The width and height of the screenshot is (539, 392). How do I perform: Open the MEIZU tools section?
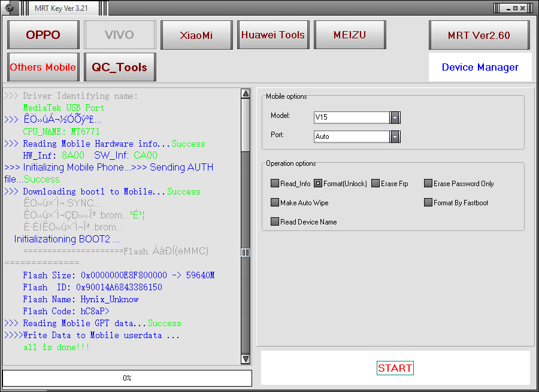[350, 35]
